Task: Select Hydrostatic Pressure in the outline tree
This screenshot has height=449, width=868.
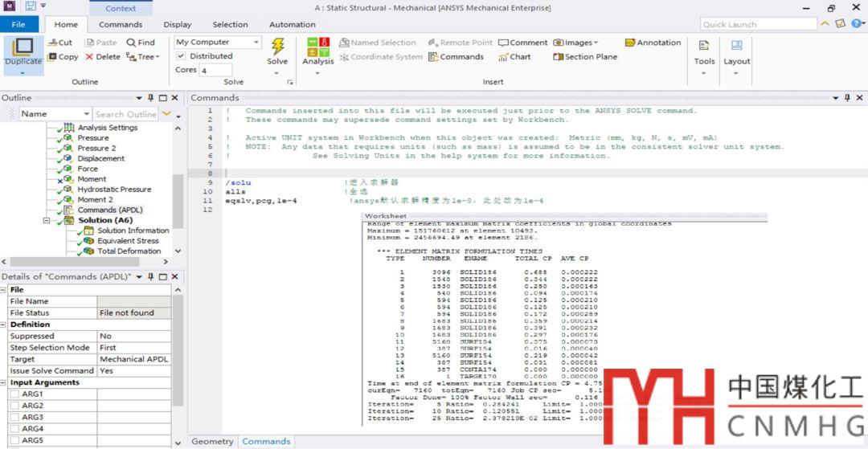Action: coord(113,190)
